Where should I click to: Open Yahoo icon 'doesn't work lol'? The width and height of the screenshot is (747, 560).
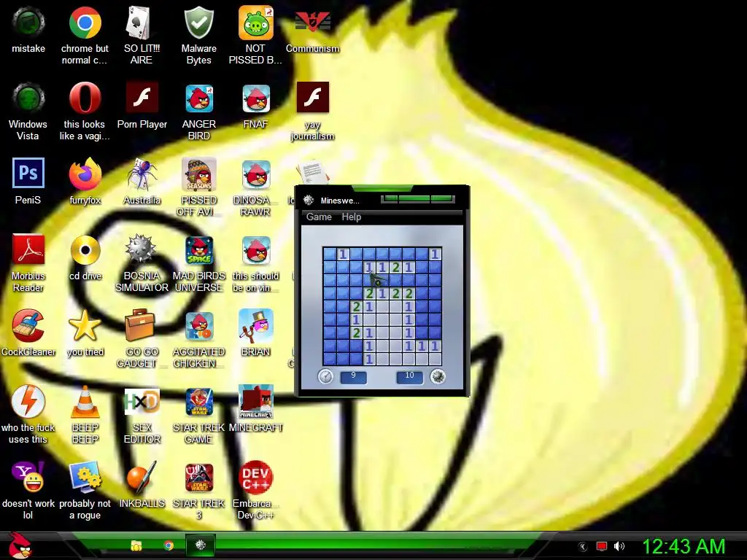pos(28,477)
